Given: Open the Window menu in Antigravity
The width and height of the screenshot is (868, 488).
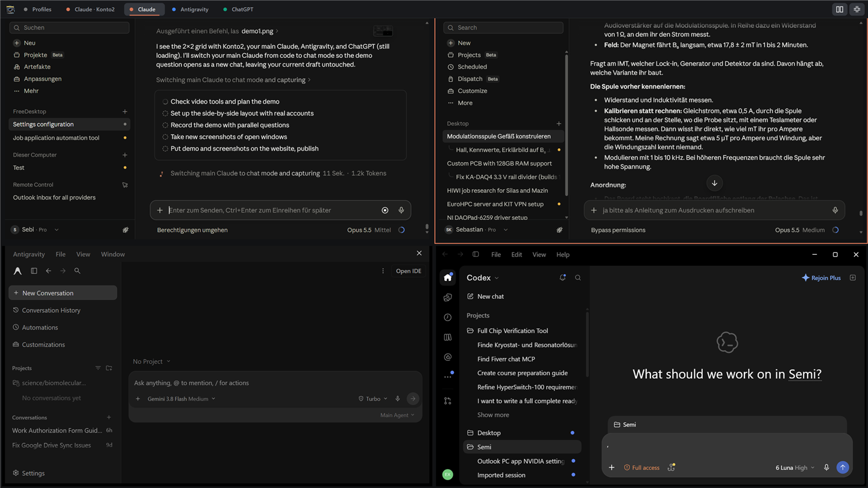Looking at the screenshot, I should [113, 254].
